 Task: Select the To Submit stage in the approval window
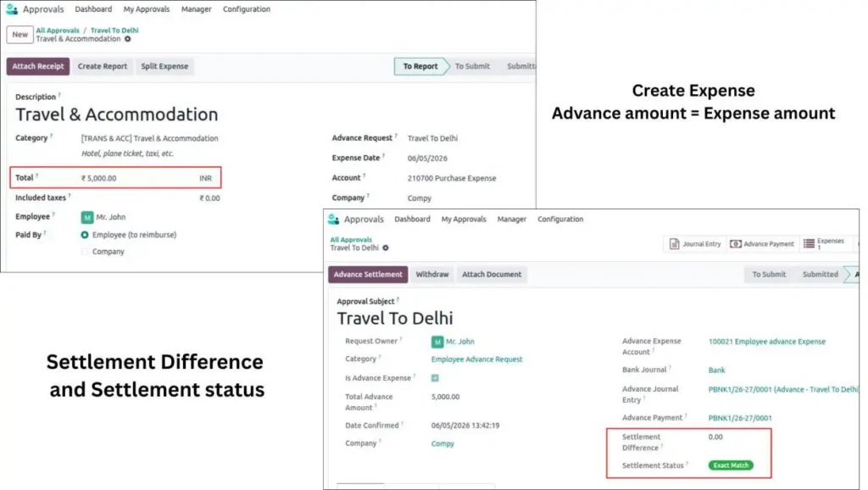click(x=769, y=275)
